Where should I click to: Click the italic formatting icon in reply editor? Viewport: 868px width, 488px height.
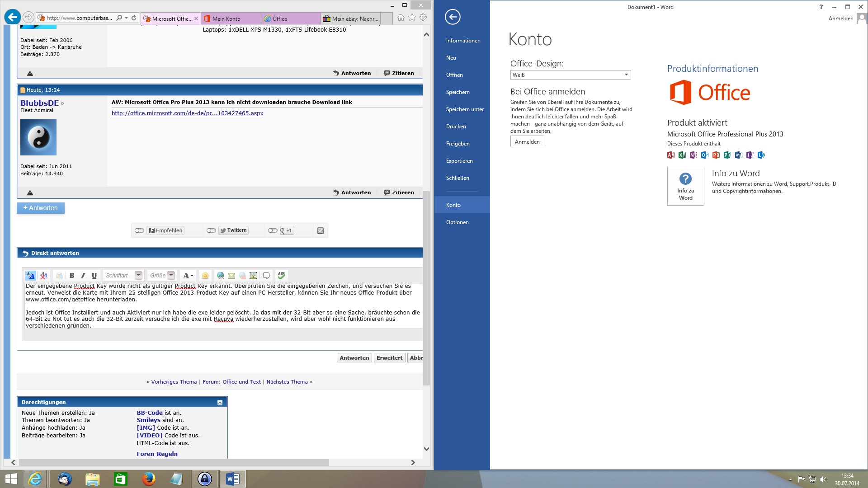coord(83,276)
